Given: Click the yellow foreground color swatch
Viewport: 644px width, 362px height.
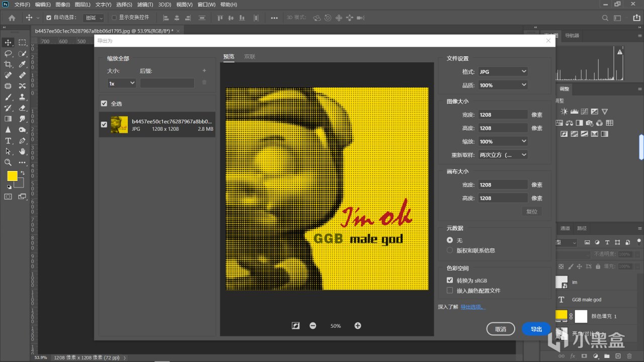Looking at the screenshot, I should pyautogui.click(x=12, y=176).
